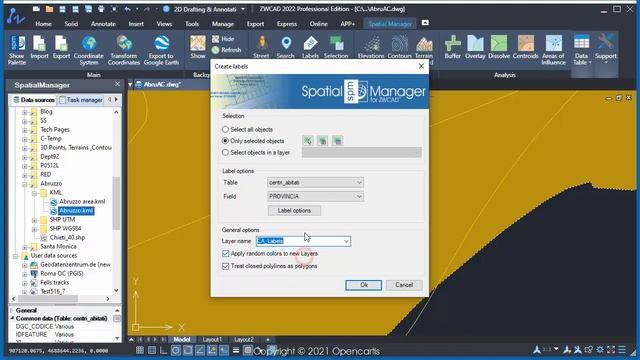This screenshot has width=640, height=360.
Task: Toggle grid display in status bar
Action: 140,350
